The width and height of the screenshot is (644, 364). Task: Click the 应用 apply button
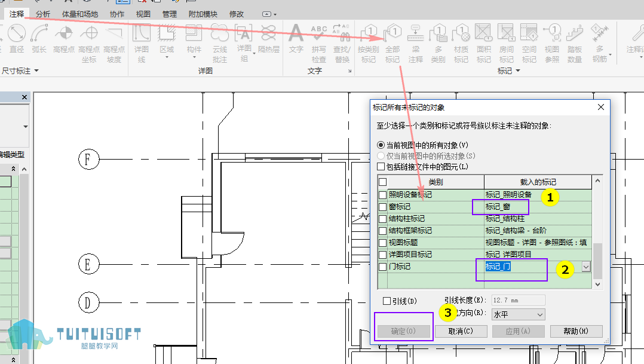click(519, 331)
